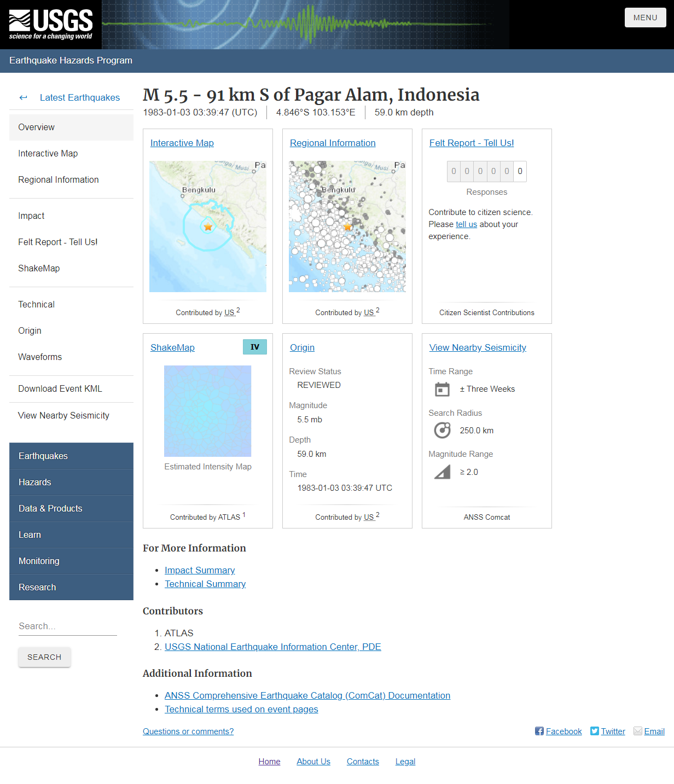Screen dimensions: 674x784
Task: Open the Interactive Map card title link
Action: 182,143
